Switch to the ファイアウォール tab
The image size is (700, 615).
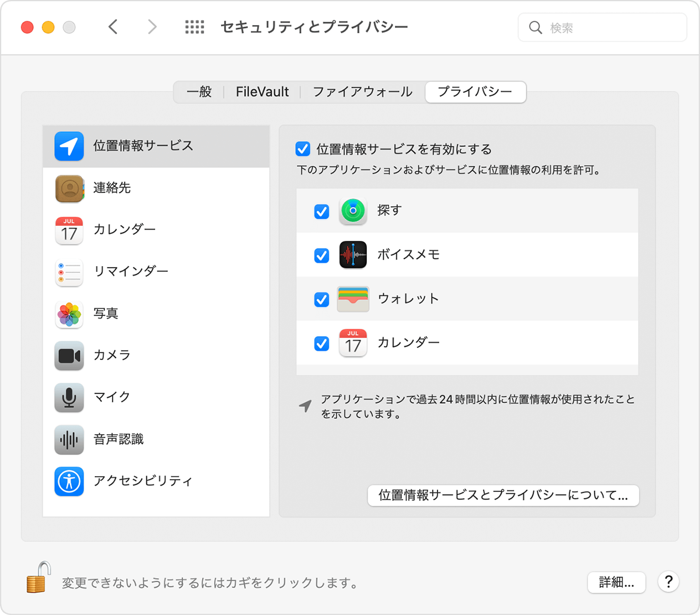click(362, 92)
